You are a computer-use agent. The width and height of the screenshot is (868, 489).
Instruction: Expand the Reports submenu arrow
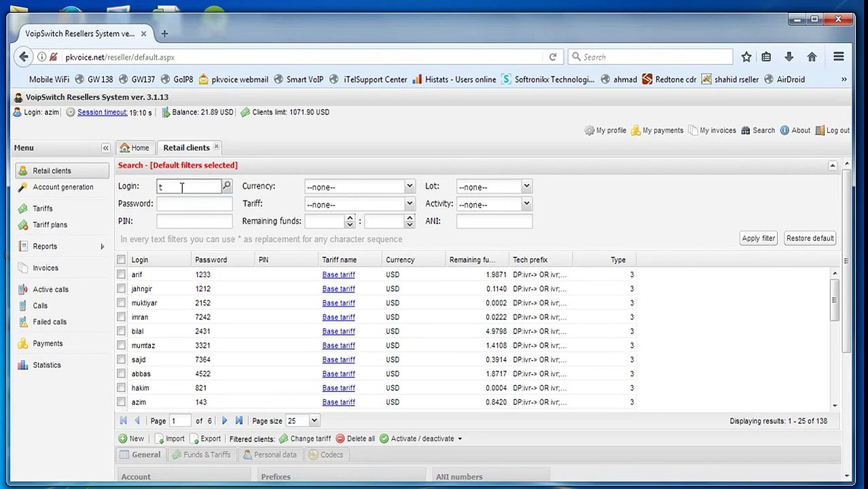pos(103,247)
